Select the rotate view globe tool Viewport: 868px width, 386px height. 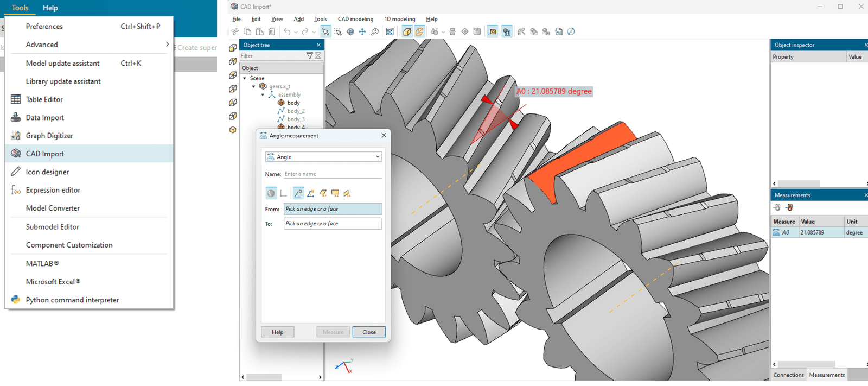tap(350, 31)
